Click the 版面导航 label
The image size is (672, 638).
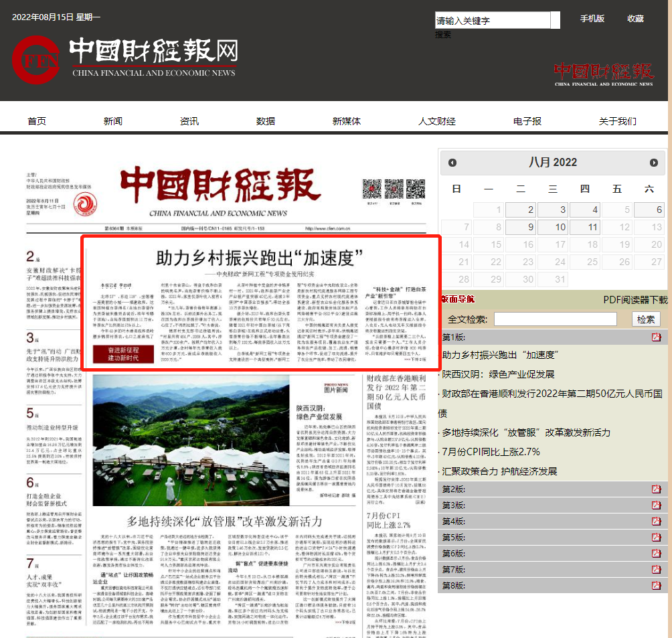coord(458,299)
